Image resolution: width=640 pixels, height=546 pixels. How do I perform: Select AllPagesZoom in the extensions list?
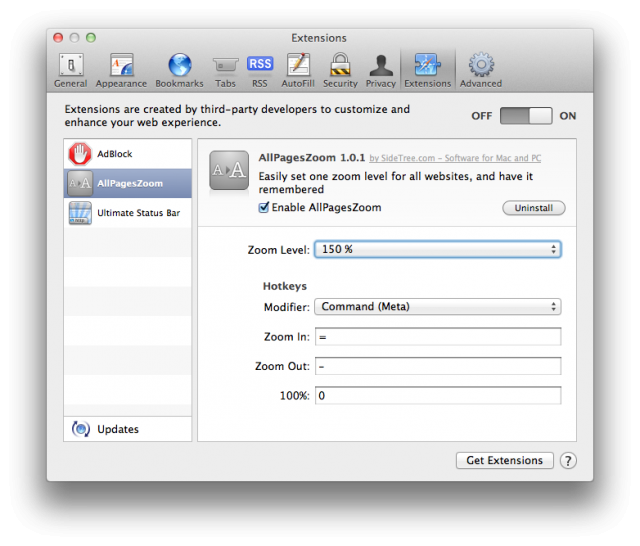(127, 183)
